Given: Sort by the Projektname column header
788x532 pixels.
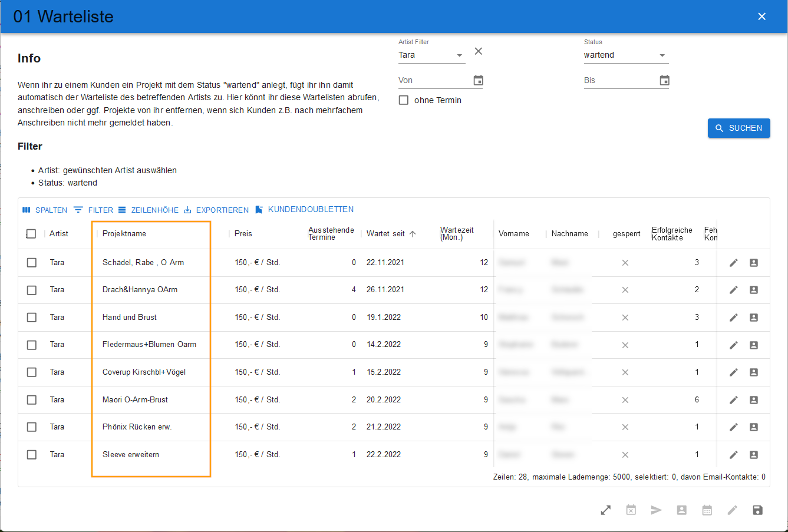Looking at the screenshot, I should click(124, 234).
